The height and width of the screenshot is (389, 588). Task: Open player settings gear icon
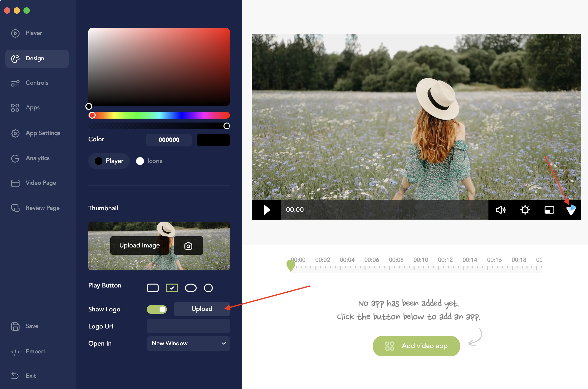525,210
